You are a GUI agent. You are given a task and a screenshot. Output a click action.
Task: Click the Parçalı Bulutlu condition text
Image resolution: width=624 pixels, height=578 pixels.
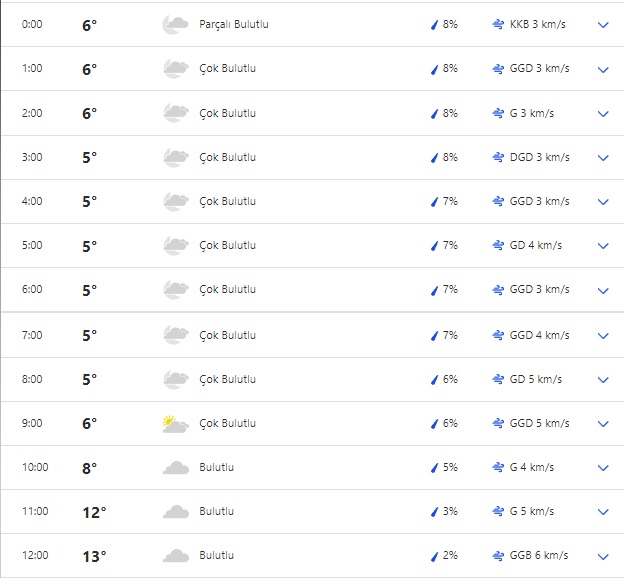tap(234, 25)
